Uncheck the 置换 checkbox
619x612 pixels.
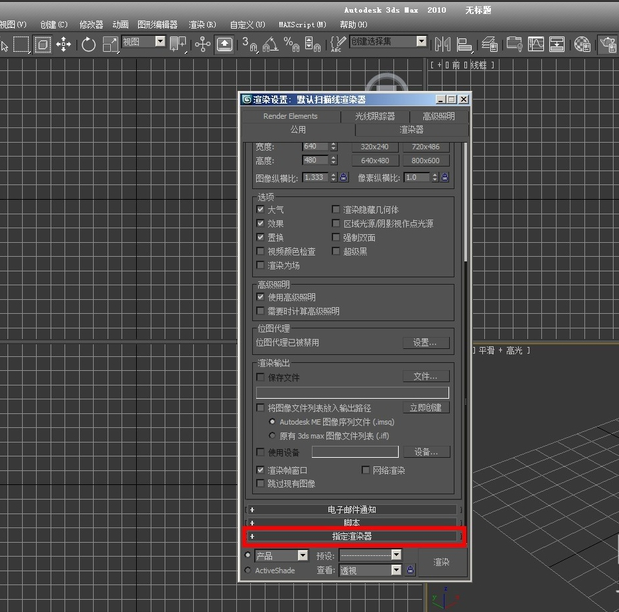point(260,237)
